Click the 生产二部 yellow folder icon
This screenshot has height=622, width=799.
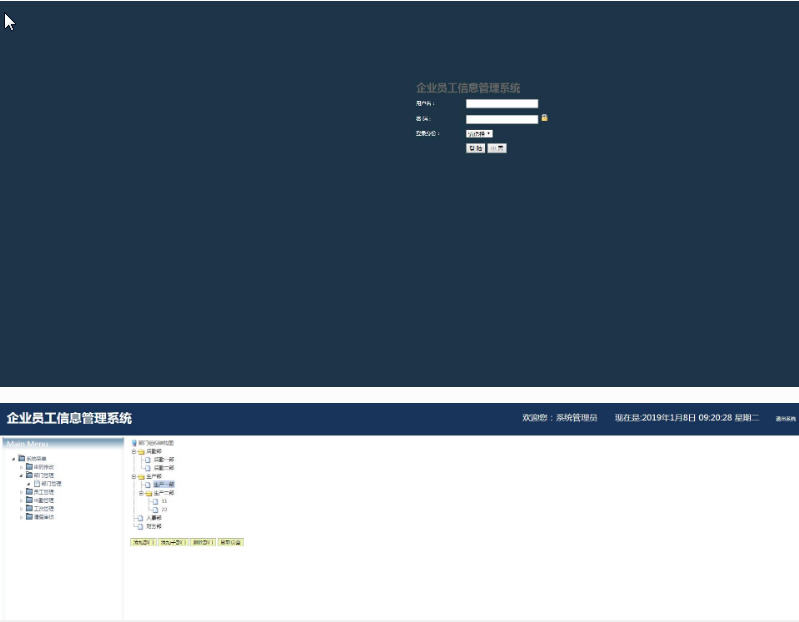coord(148,493)
